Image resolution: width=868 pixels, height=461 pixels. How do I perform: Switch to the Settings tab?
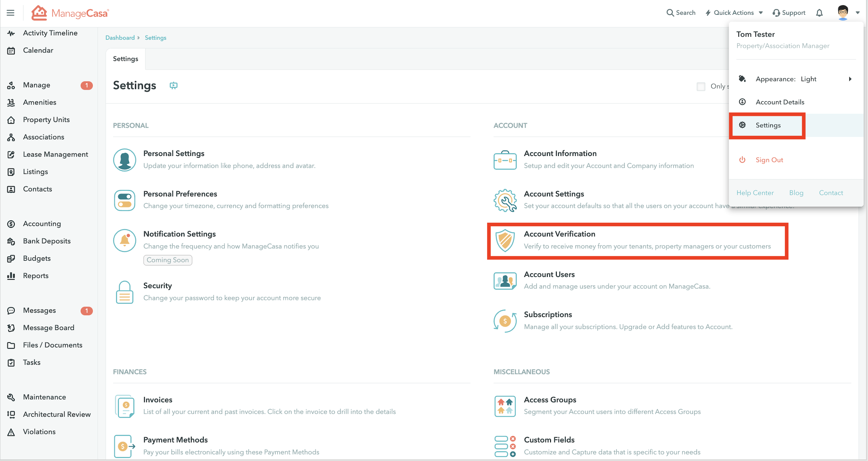[125, 59]
